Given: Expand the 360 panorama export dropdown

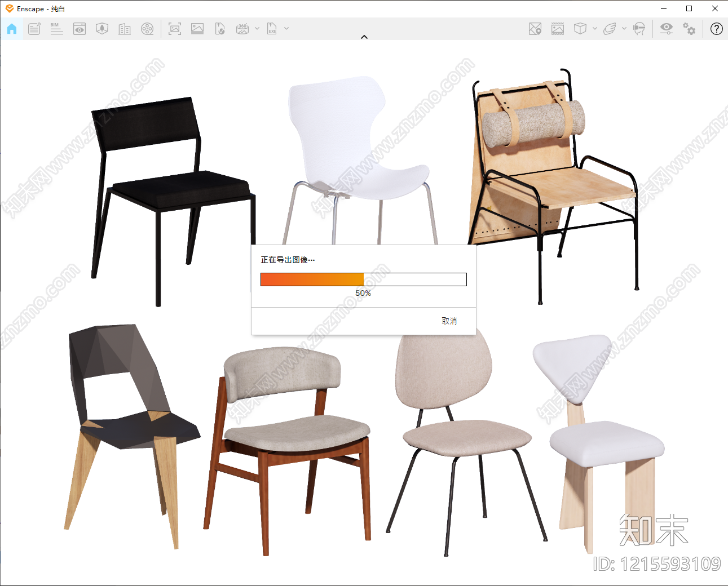Looking at the screenshot, I should (x=257, y=28).
